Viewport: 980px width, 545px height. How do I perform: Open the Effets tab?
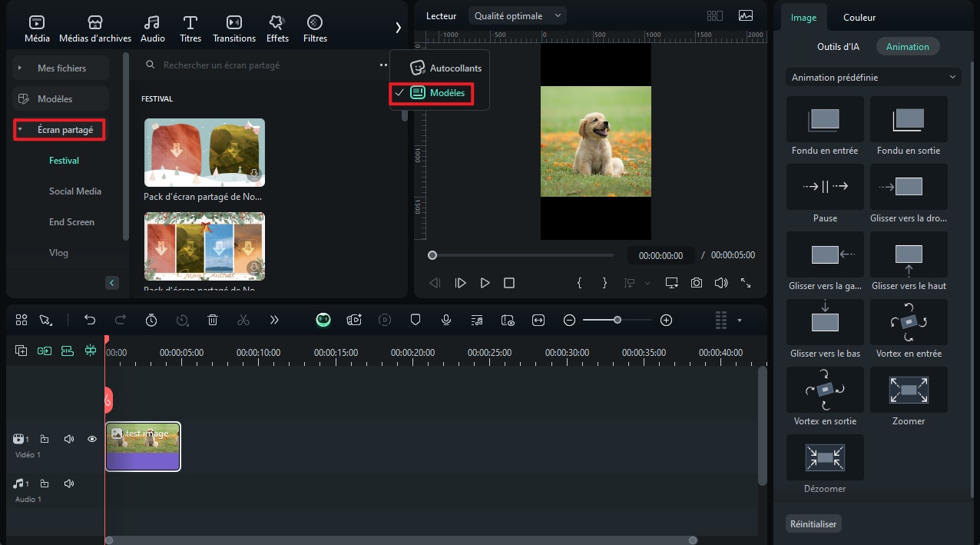pos(277,28)
